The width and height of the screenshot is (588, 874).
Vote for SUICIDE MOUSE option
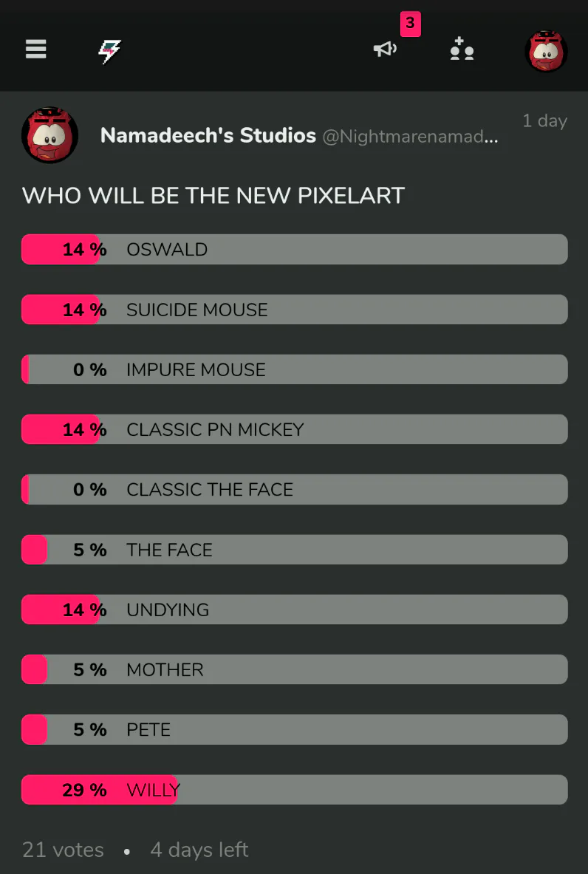click(294, 310)
